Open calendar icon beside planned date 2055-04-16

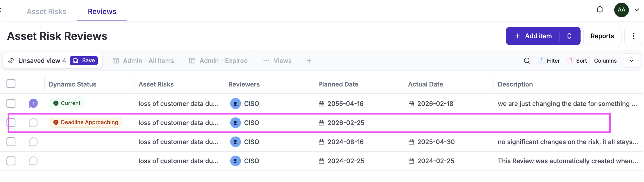[321, 104]
